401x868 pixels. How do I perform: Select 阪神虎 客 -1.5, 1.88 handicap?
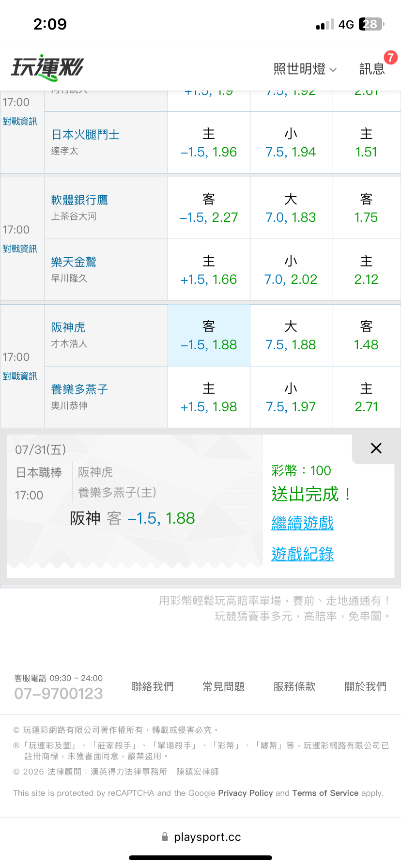pyautogui.click(x=209, y=335)
